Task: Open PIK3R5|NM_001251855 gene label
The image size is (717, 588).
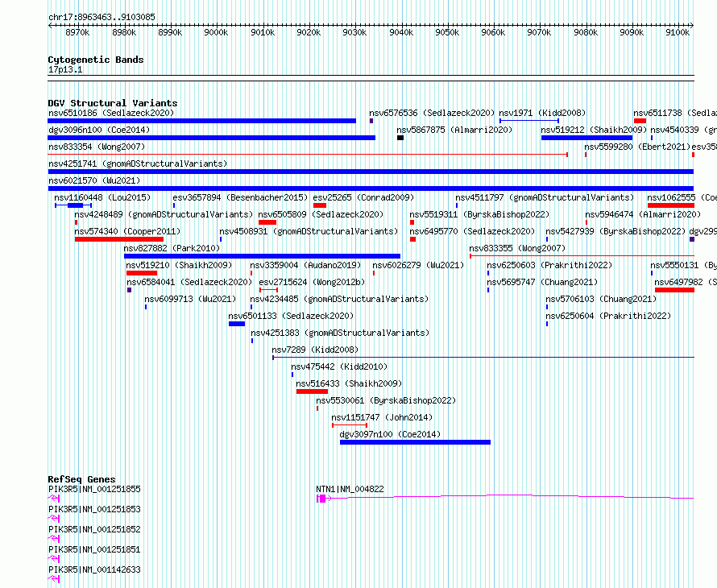Action: (x=94, y=489)
